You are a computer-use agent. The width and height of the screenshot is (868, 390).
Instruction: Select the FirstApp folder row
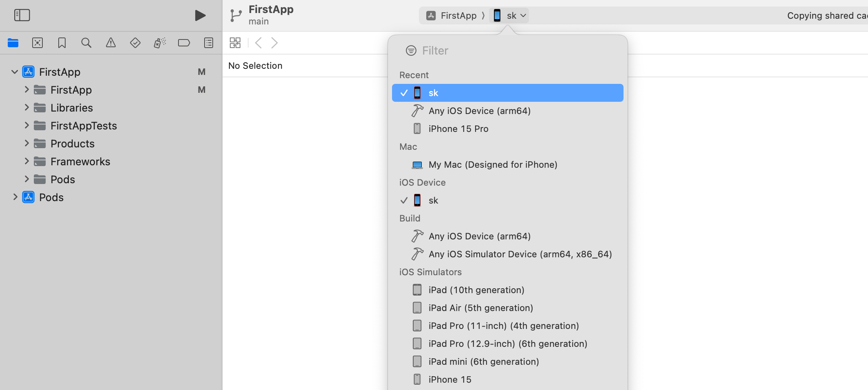tap(111, 90)
